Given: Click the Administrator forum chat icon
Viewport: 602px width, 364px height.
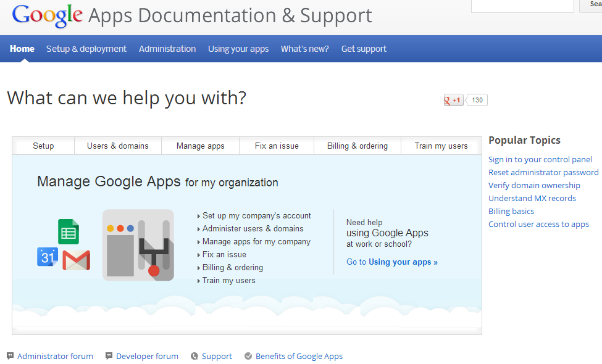Looking at the screenshot, I should tap(10, 356).
